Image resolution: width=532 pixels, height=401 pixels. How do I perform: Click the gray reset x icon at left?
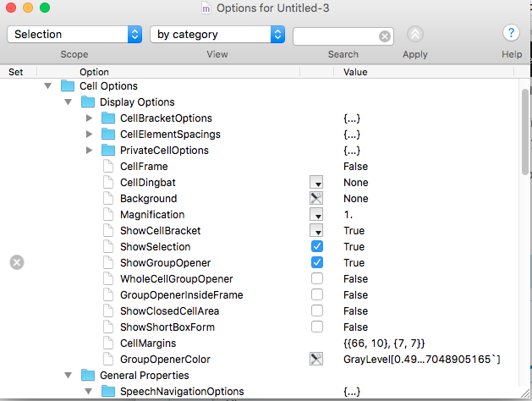point(16,262)
